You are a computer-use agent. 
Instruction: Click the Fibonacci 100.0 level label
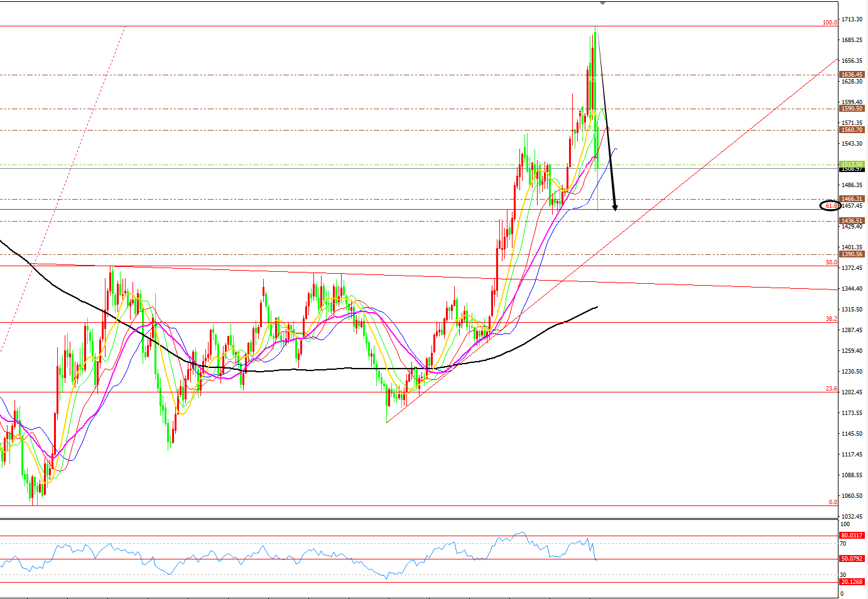pos(830,23)
